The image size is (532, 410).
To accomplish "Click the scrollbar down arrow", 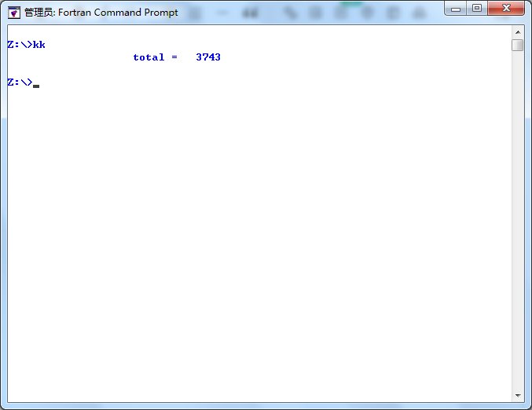I will (x=517, y=395).
